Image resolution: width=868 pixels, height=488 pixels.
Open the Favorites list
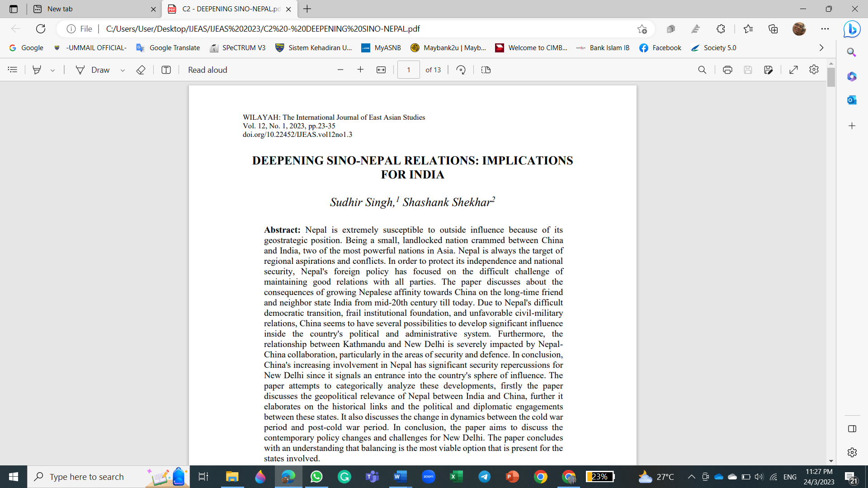748,29
